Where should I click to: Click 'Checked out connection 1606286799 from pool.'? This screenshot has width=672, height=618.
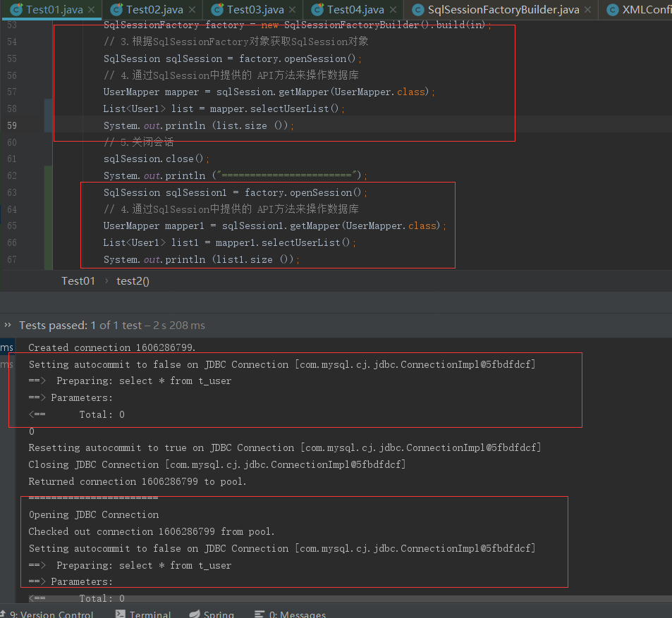click(x=152, y=531)
